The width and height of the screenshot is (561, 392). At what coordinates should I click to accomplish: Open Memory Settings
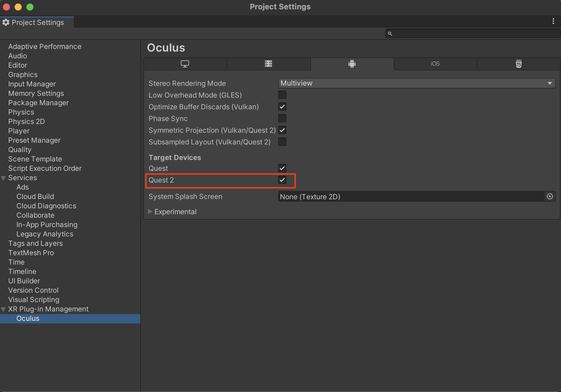tap(36, 93)
